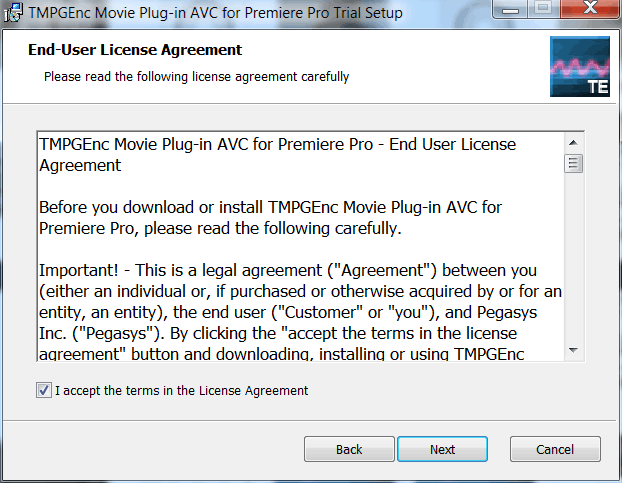
Task: Click the 'Before you download or install' paragraph
Action: [270, 218]
